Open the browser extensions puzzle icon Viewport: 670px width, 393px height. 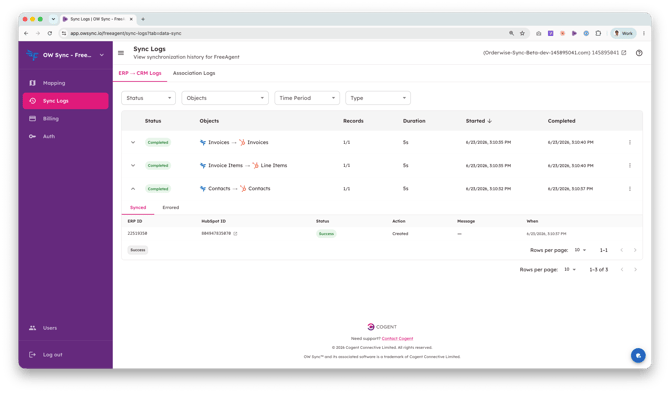(x=598, y=33)
